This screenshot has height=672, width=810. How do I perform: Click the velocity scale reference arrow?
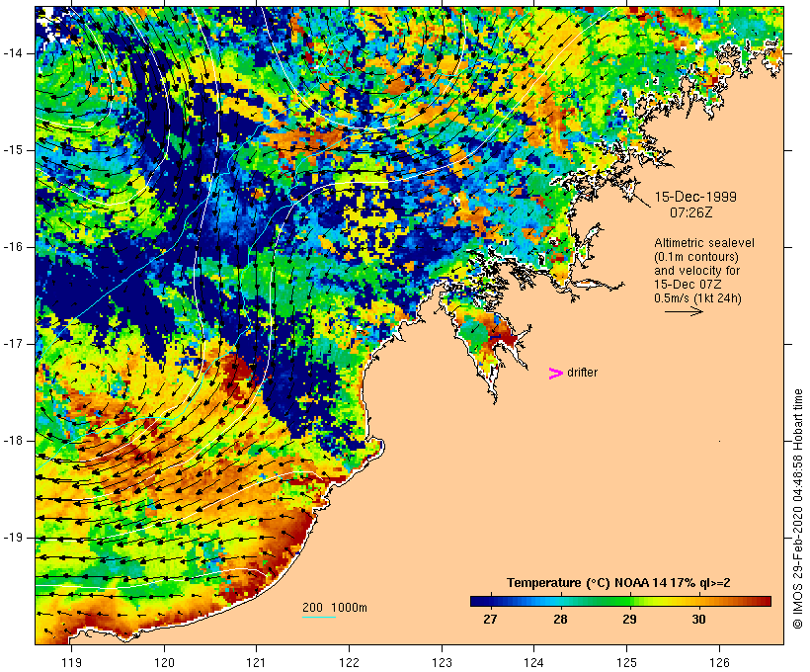(x=684, y=311)
